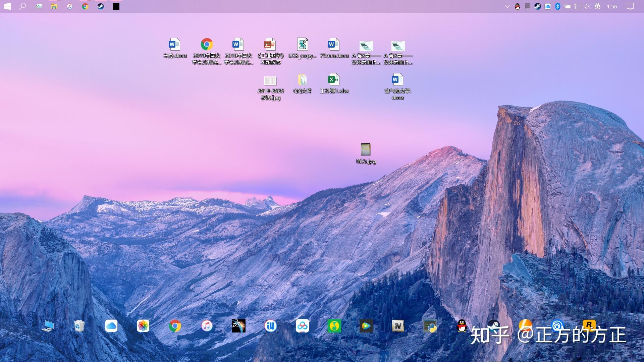Click the 1:56 clock
The image size is (644, 362).
click(612, 6)
